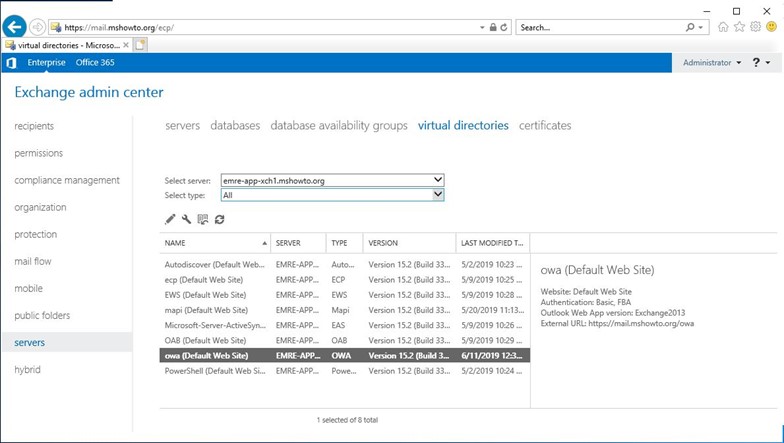Open the virtual directories tab
784x443 pixels.
(463, 126)
